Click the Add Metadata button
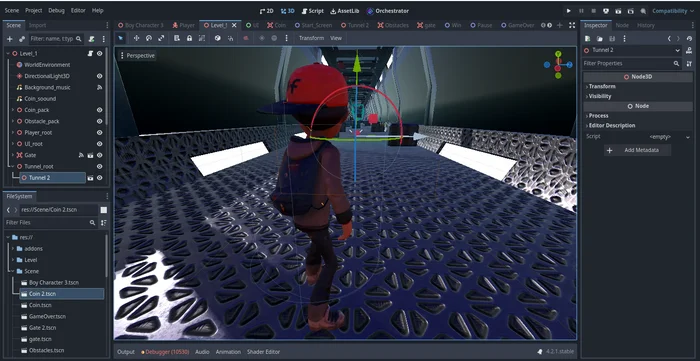Viewport: 700px width, 361px height. click(x=638, y=150)
